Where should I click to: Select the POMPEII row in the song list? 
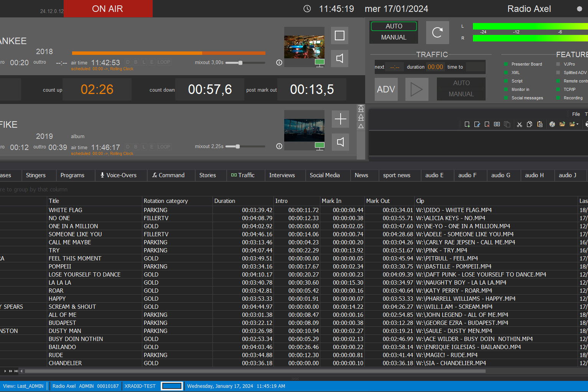[60, 267]
